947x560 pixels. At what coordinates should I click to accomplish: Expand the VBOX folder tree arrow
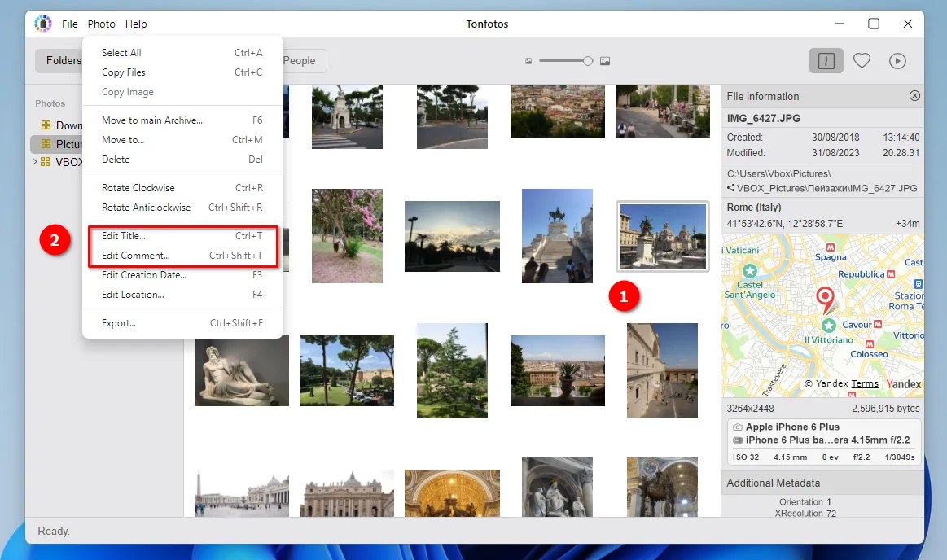click(x=35, y=162)
